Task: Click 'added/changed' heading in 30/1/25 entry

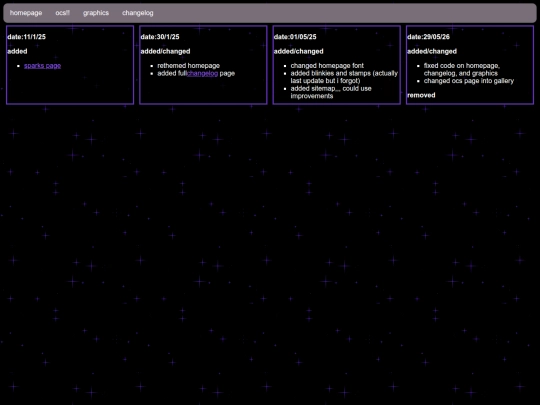Action: 165,51
